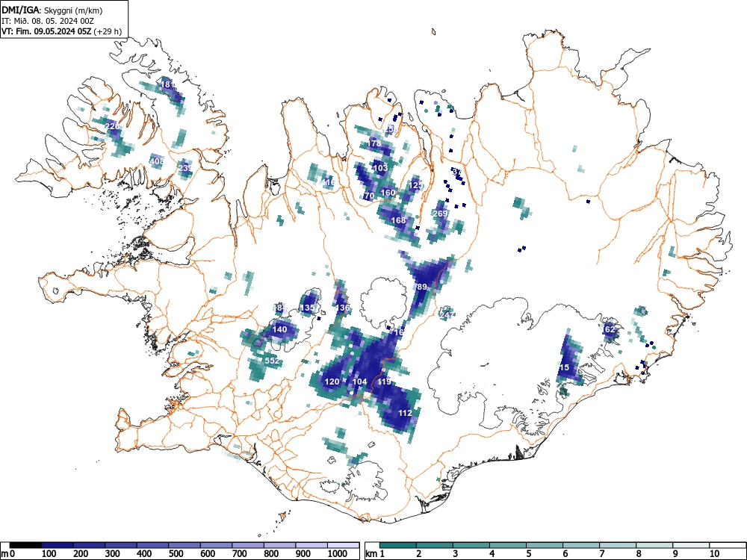Click the 140 visibility value
Viewport: 747px width, 560px height.
[x=279, y=329]
